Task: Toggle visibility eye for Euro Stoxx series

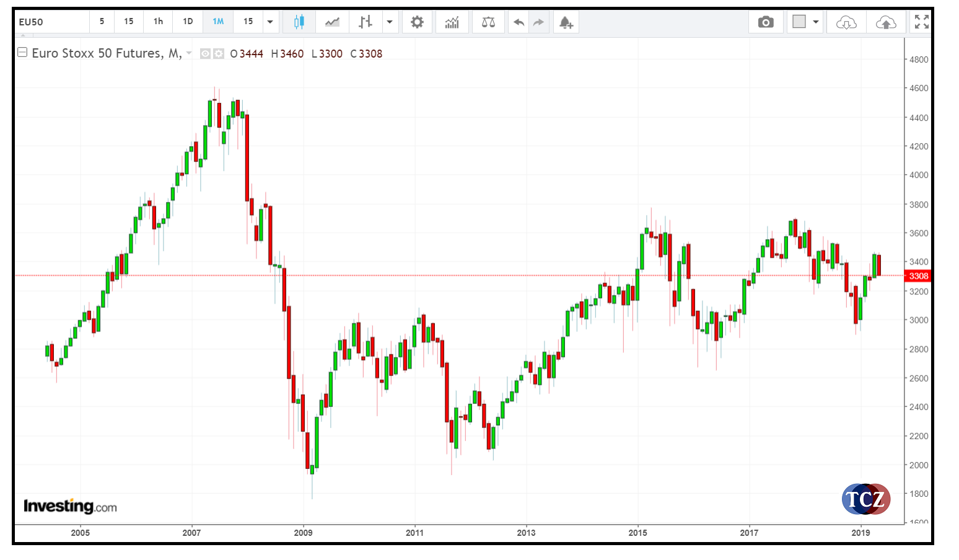Action: (205, 54)
